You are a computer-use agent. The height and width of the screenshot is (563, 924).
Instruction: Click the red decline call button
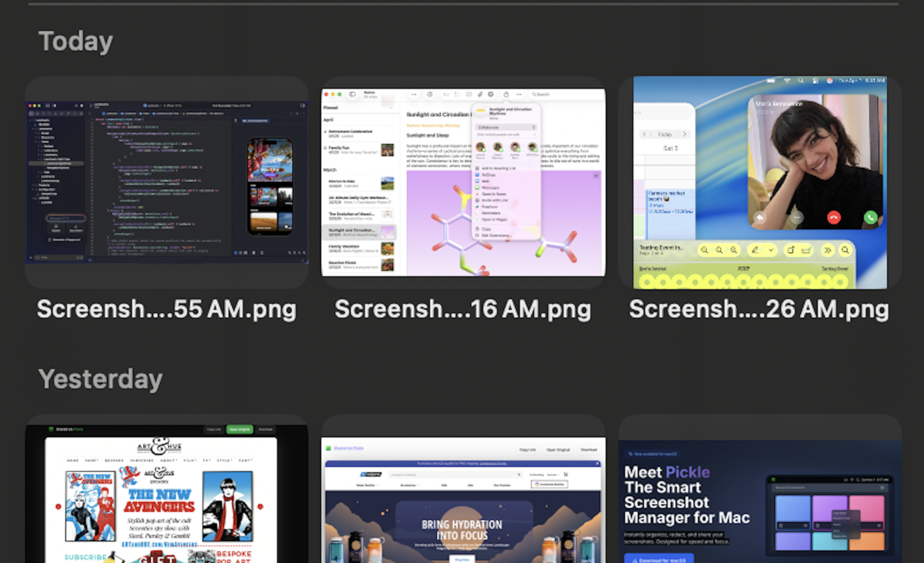834,217
